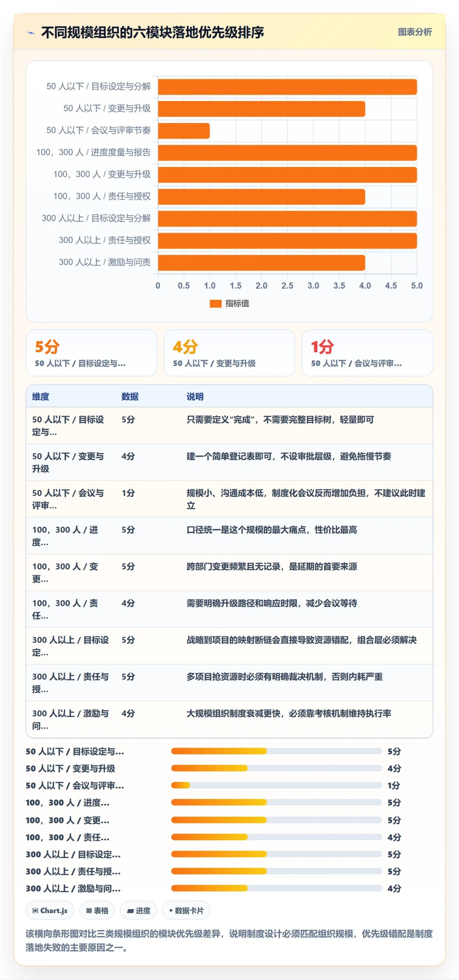The image size is (459, 980).
Task: Click the 数据卡片 tag chip
Action: click(186, 911)
